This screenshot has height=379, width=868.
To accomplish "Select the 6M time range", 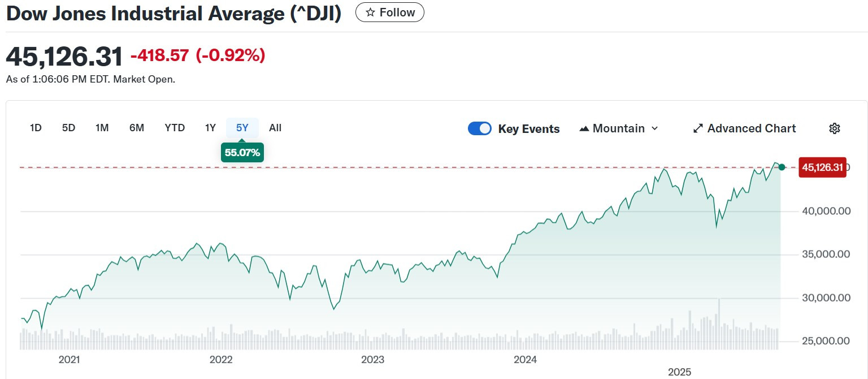I will coord(137,128).
